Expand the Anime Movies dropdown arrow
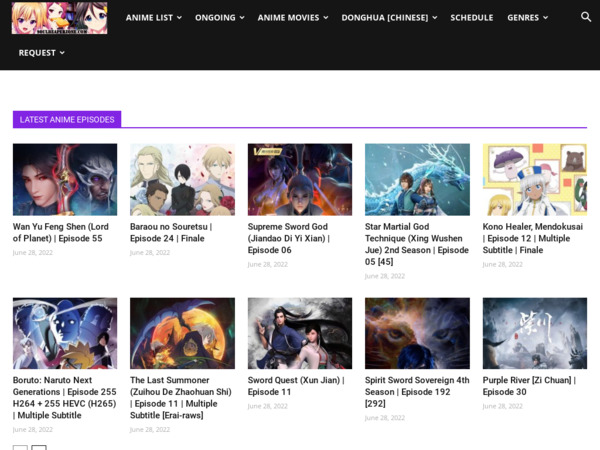 tap(326, 18)
